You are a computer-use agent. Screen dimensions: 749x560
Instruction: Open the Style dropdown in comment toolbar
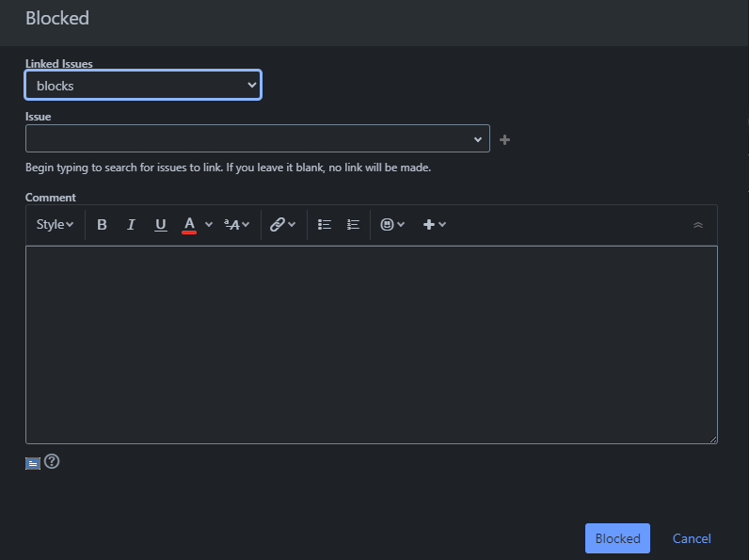[x=55, y=225]
